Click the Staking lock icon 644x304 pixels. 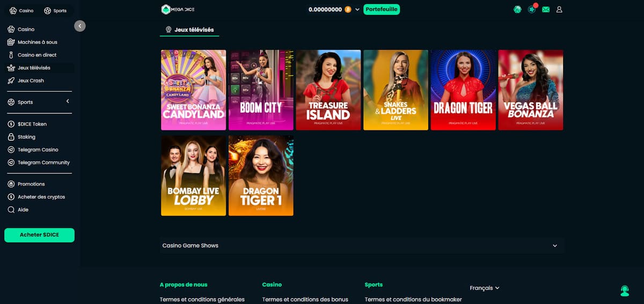click(x=11, y=137)
